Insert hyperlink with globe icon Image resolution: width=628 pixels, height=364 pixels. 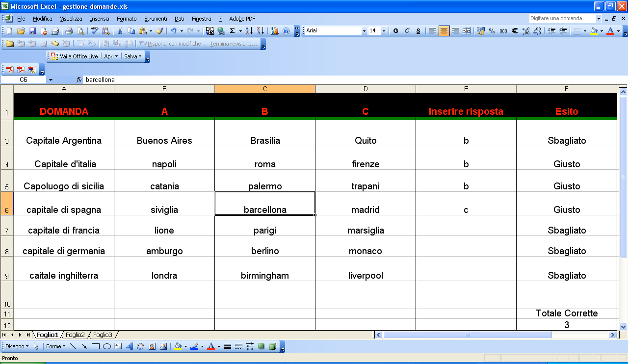221,31
